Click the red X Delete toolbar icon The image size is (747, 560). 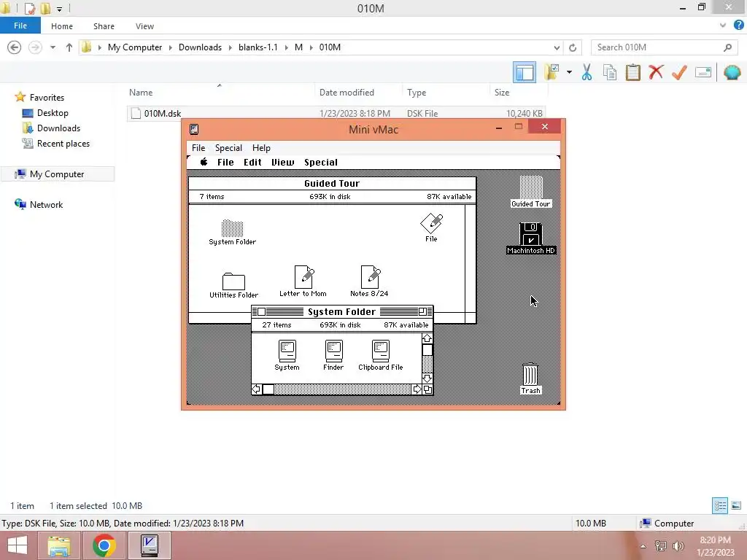[x=656, y=72]
